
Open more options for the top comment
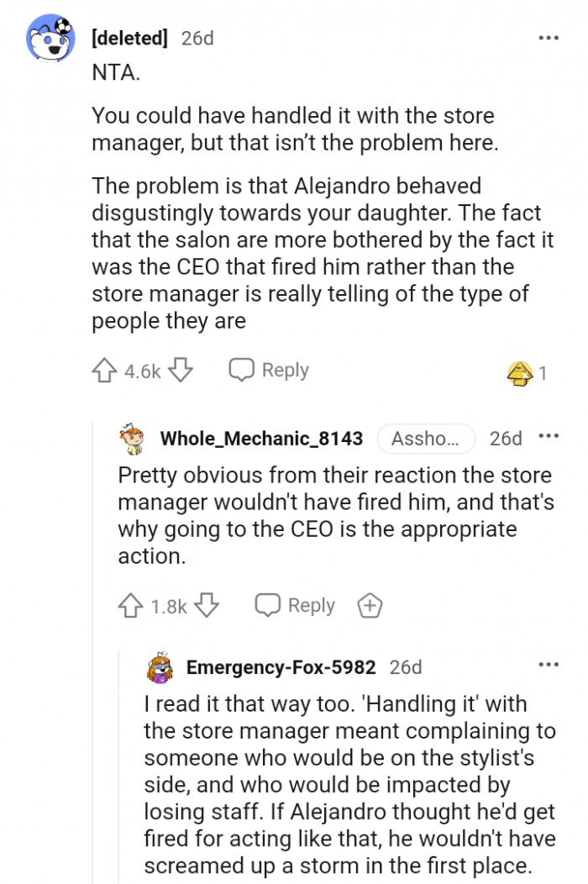[x=548, y=38]
